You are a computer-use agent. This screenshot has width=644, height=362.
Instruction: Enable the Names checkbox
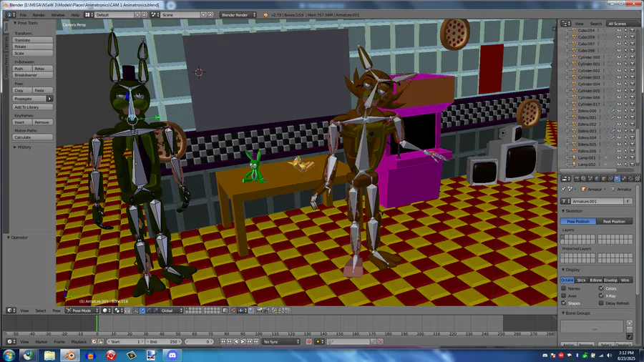point(564,288)
